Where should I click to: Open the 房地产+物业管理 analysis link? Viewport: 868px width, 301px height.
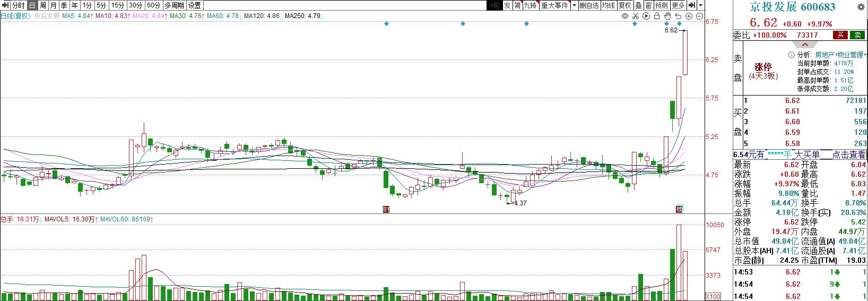tap(841, 55)
